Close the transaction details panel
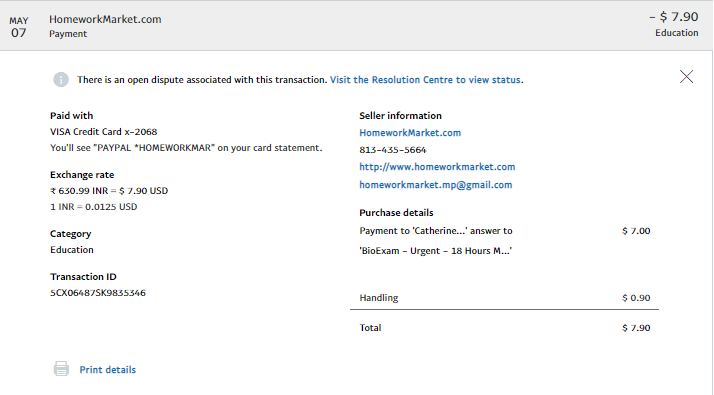 (x=686, y=77)
